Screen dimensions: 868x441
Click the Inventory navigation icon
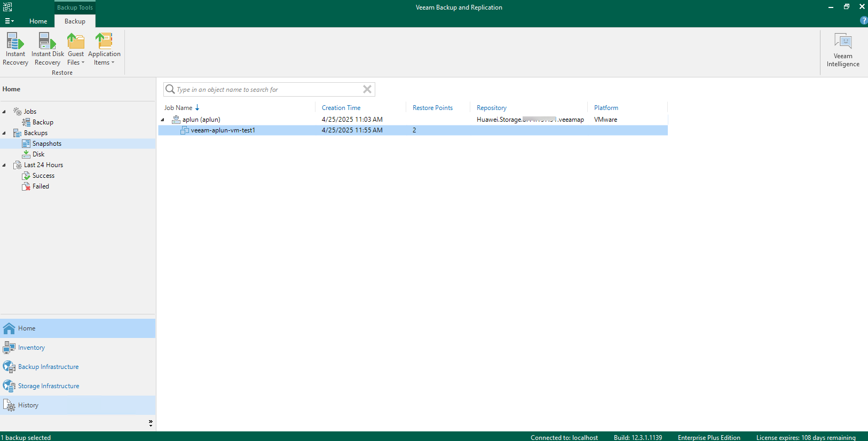[x=9, y=348]
